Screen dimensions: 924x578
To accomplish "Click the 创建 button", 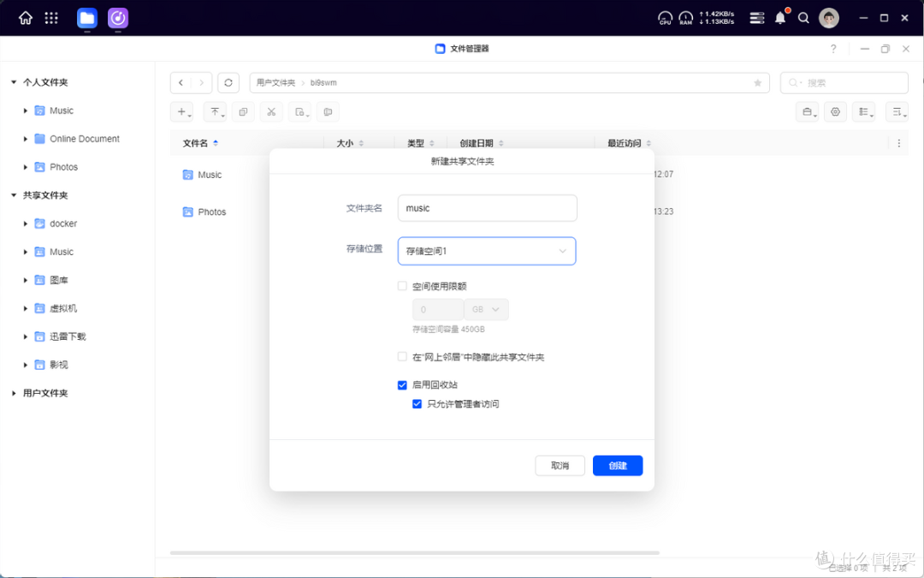I will 618,466.
